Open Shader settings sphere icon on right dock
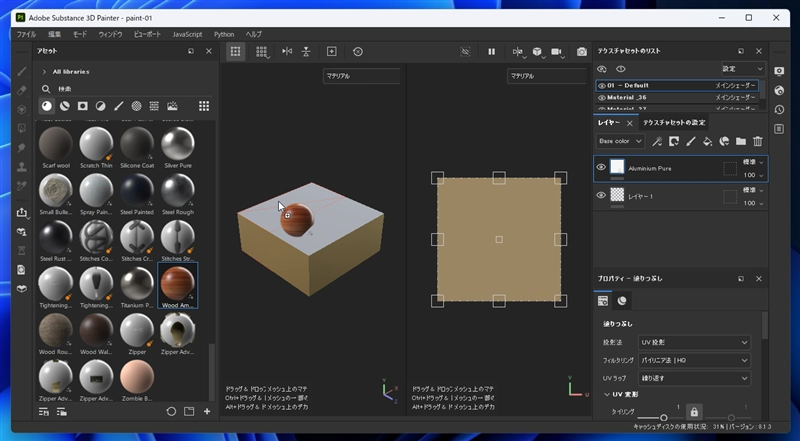The image size is (800, 441). tap(779, 90)
